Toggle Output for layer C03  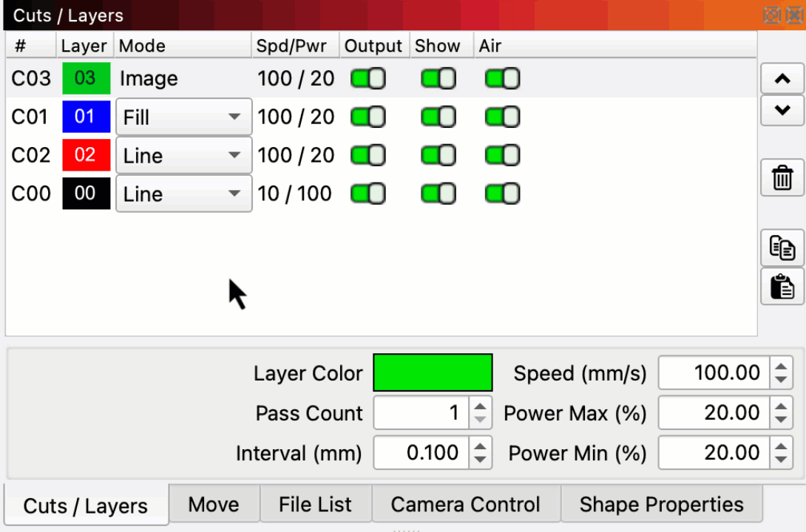click(x=368, y=78)
